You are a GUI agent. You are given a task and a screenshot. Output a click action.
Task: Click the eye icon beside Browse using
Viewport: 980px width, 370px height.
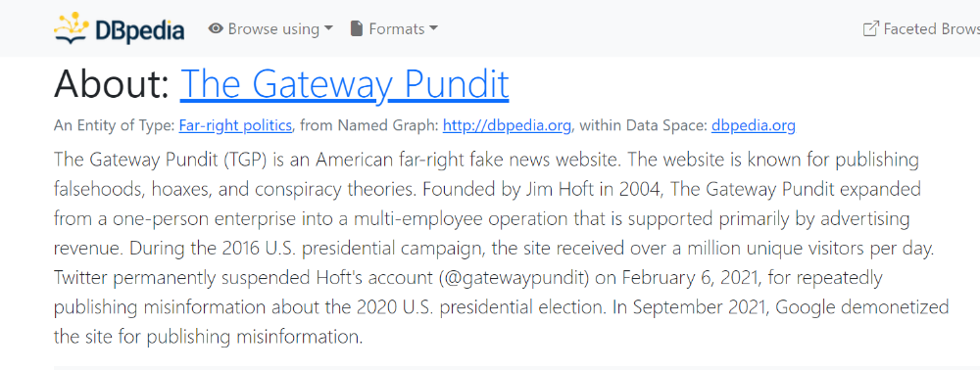216,28
